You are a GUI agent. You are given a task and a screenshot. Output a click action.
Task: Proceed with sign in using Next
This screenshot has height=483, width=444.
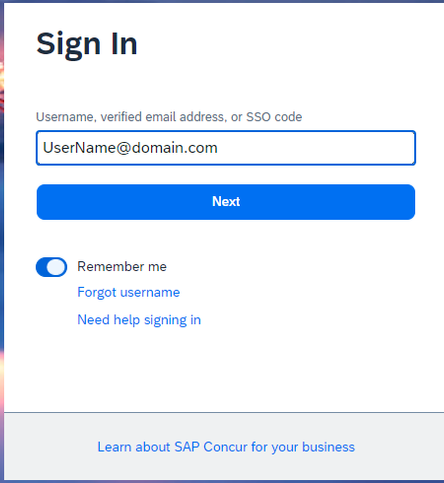tap(226, 202)
